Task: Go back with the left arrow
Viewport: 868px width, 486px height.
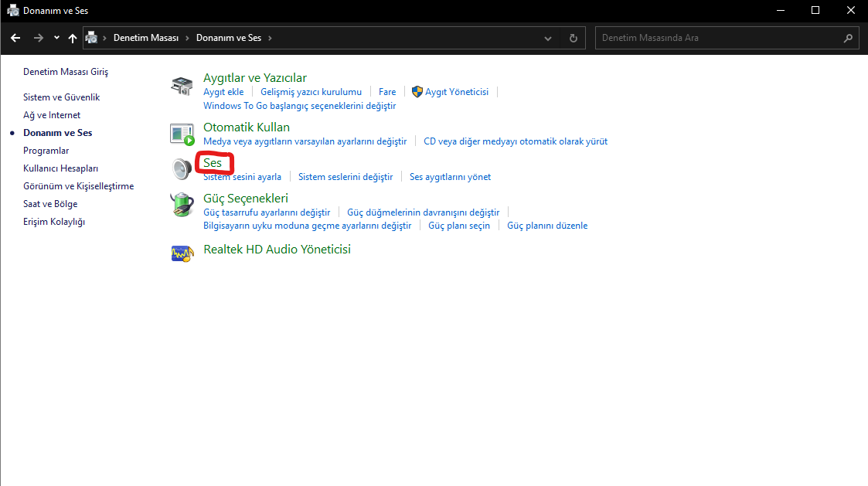Action: 15,38
